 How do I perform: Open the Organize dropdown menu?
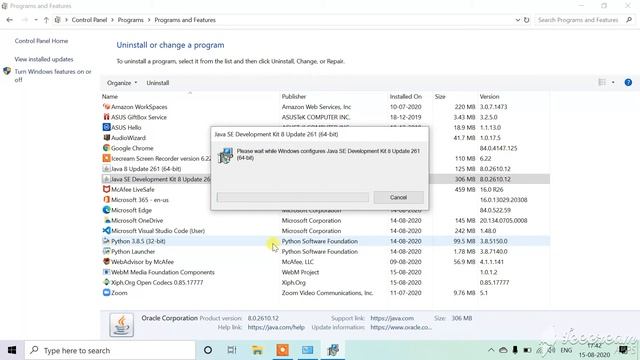(x=122, y=83)
